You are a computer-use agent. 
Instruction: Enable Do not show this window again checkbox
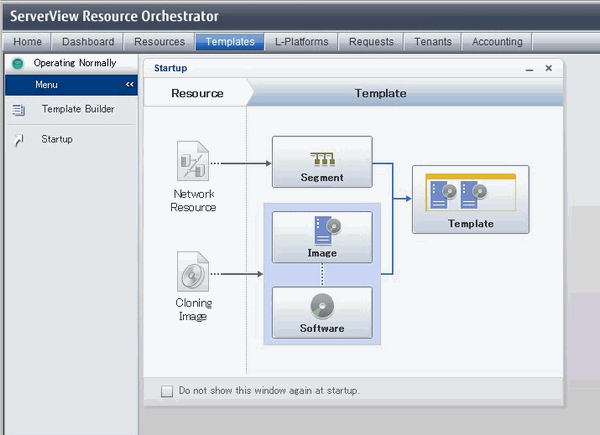click(167, 391)
